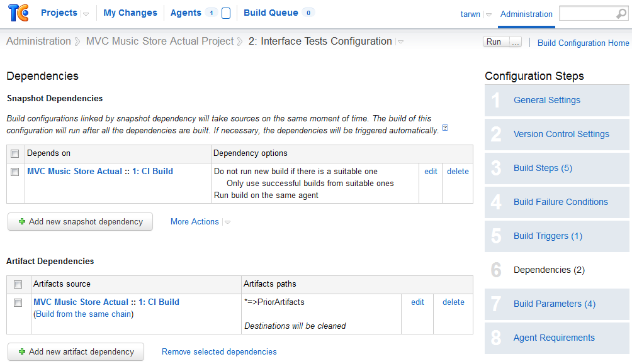Click 'Destinations will be cleaned' text

click(295, 326)
